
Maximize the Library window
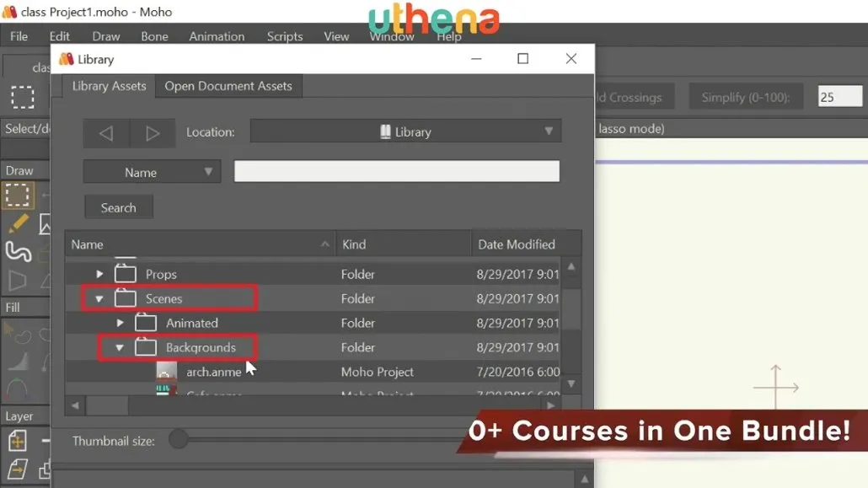click(522, 59)
